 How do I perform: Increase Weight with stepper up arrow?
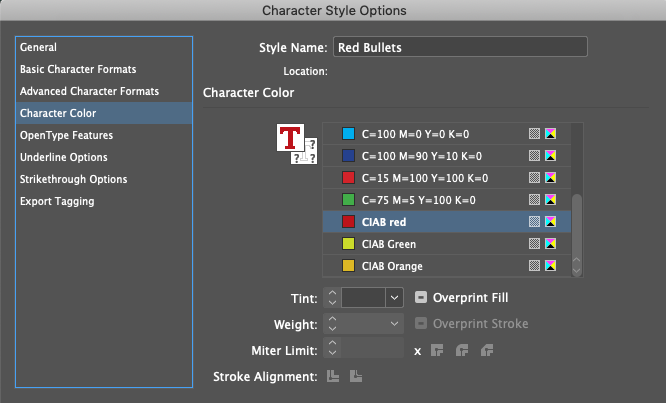click(332, 319)
